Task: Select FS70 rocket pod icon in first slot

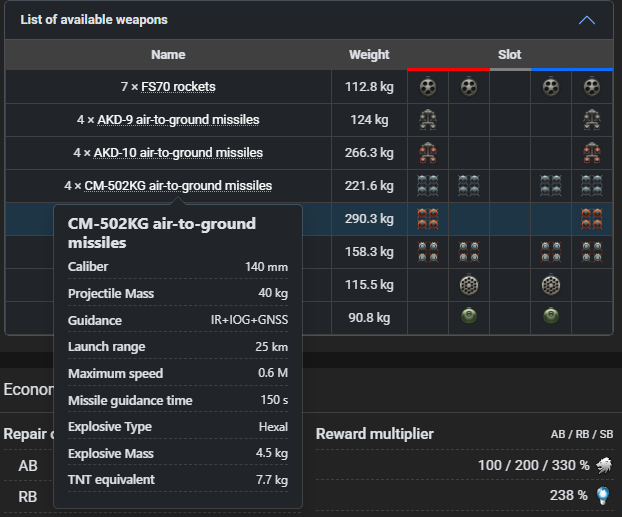Action: [x=428, y=87]
